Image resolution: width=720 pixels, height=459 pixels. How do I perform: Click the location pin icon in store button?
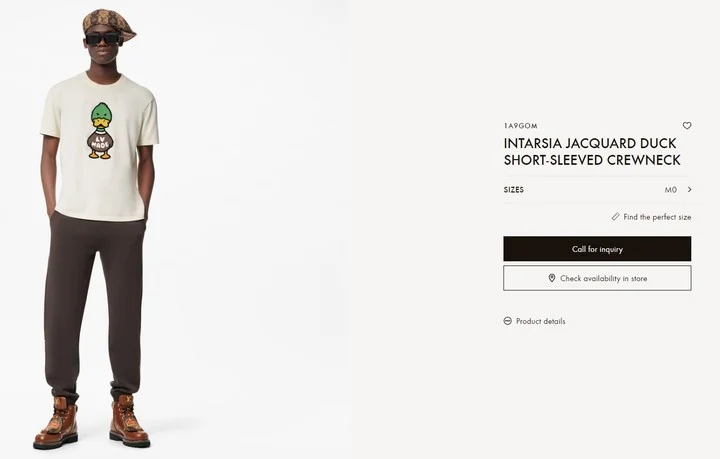(551, 278)
